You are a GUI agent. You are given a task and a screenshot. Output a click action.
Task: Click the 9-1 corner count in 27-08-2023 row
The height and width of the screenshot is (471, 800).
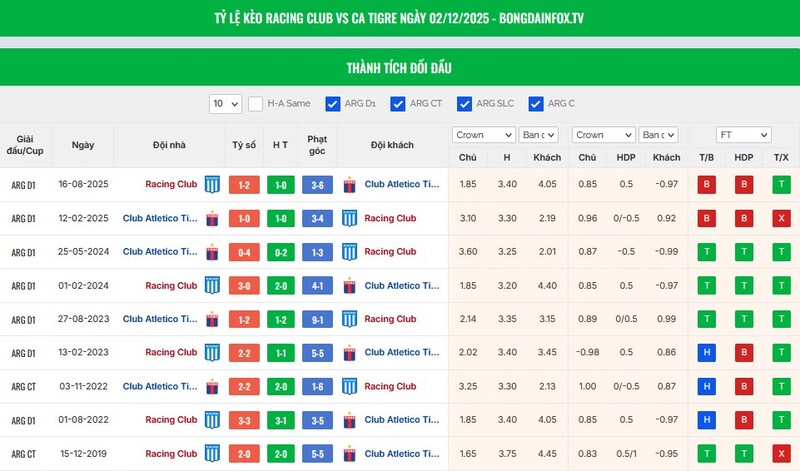[x=317, y=319]
